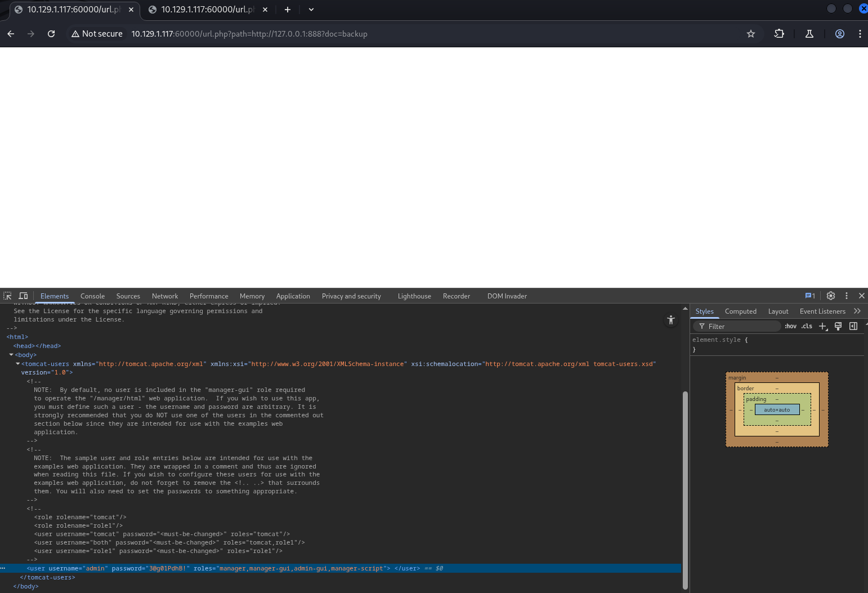868x593 pixels.
Task: Collapse the body node in DOM tree
Action: pyautogui.click(x=11, y=355)
